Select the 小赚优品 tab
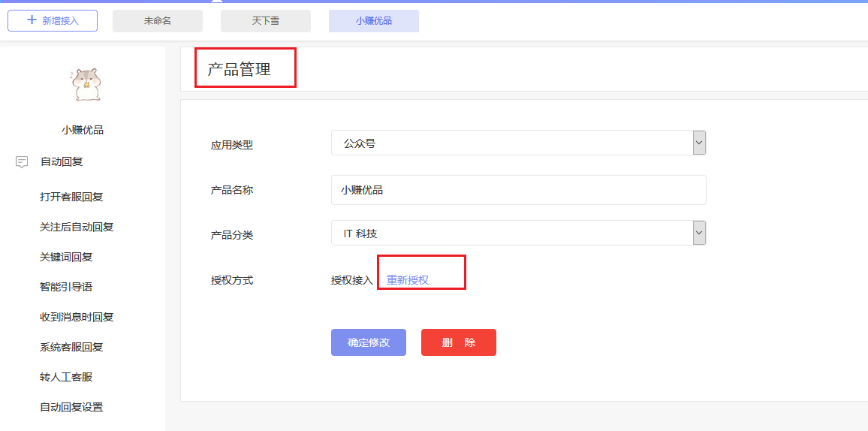 click(x=374, y=21)
